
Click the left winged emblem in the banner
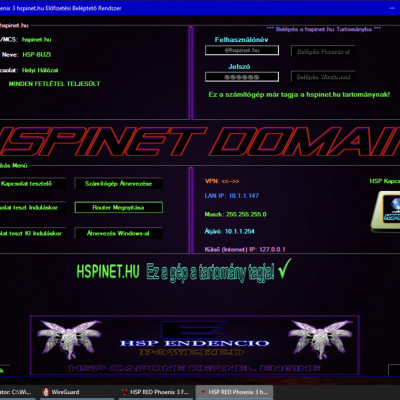pyautogui.click(x=69, y=339)
